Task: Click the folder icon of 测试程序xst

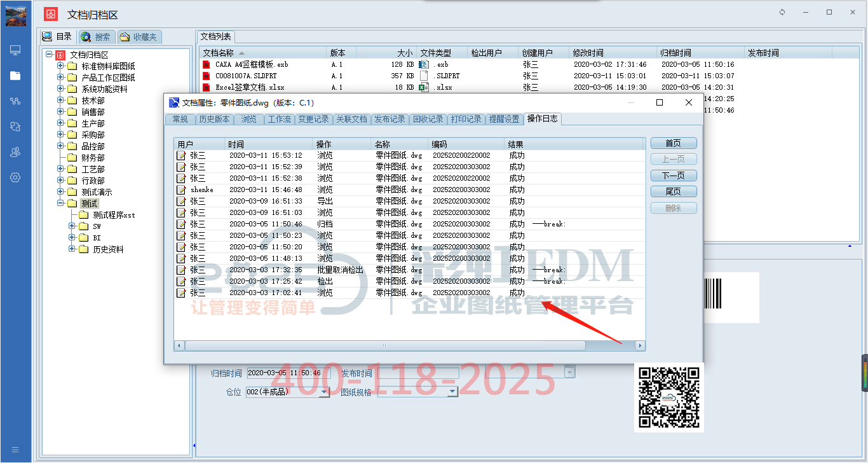Action: (x=83, y=215)
